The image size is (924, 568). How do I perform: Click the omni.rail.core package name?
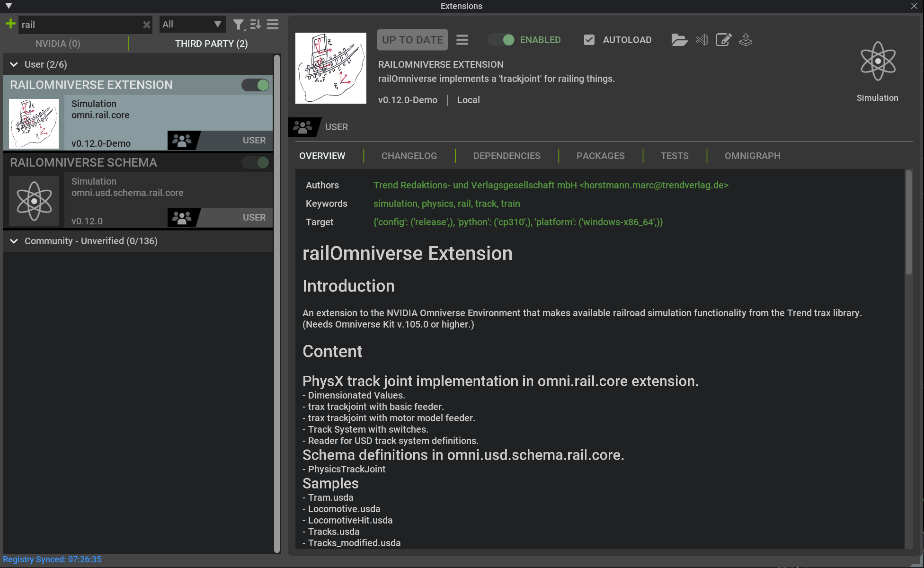pos(100,115)
